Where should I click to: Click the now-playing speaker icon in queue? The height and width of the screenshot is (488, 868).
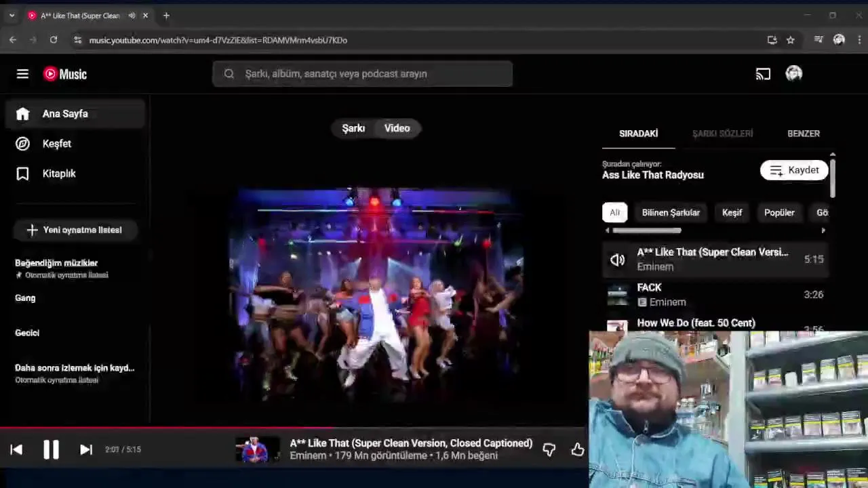(617, 260)
